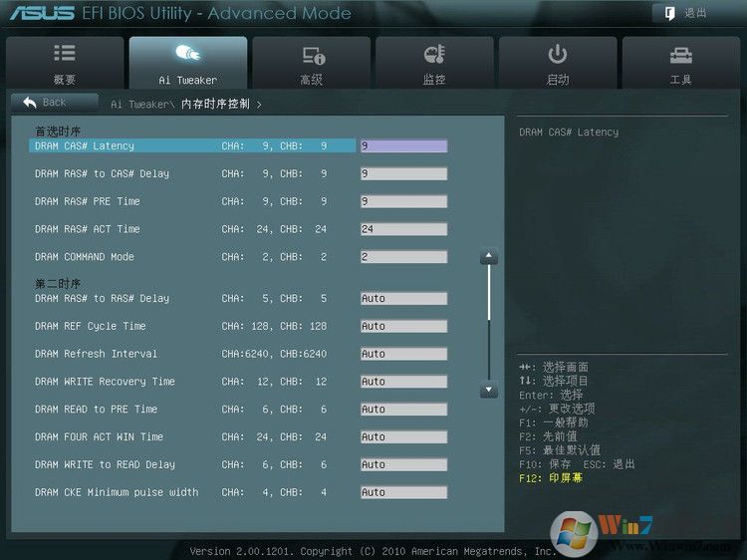Click the 启动 power icon tab
747x560 pixels.
558,62
